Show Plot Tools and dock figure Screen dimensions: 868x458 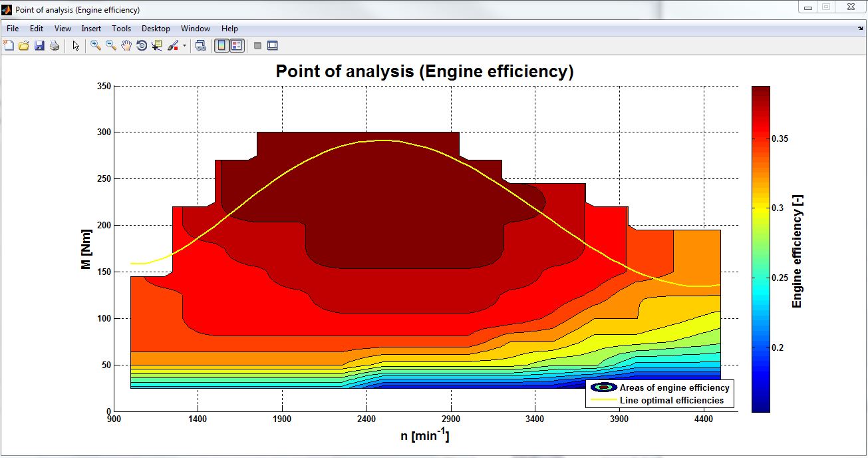(272, 45)
